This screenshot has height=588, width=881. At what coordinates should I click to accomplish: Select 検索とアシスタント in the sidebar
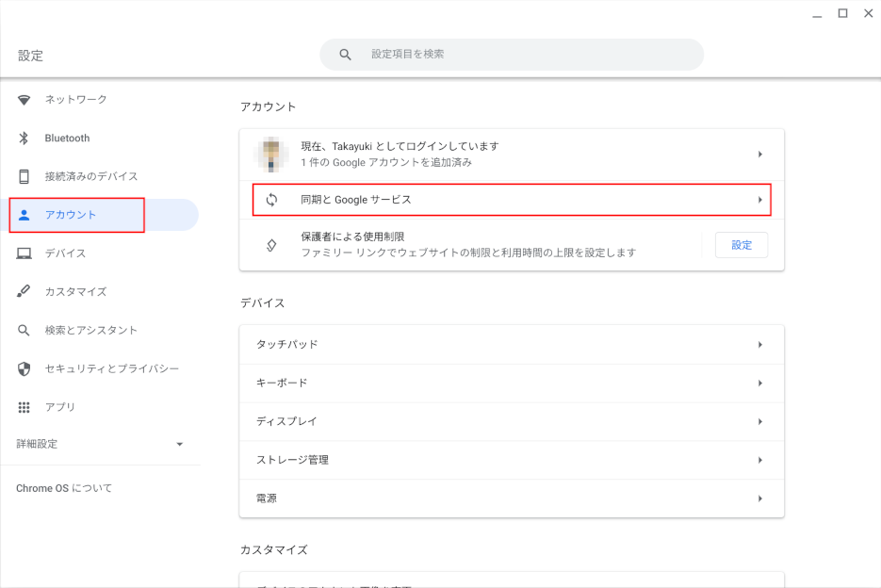[x=91, y=331]
